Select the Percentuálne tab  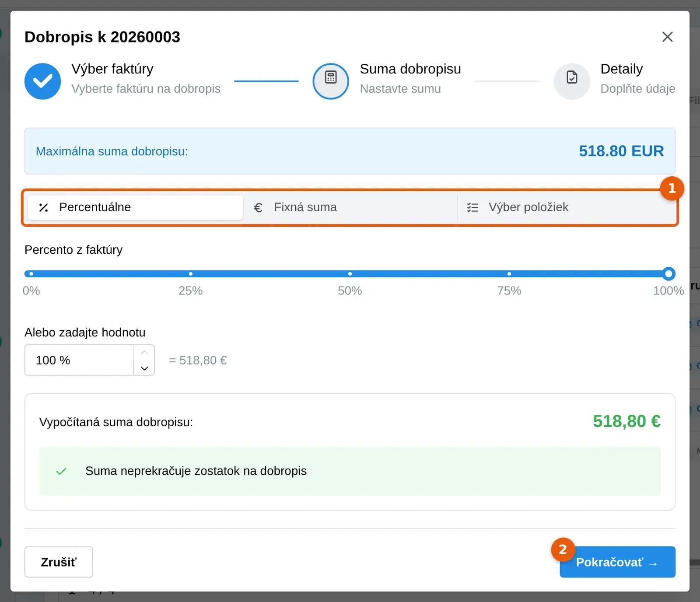pyautogui.click(x=135, y=207)
